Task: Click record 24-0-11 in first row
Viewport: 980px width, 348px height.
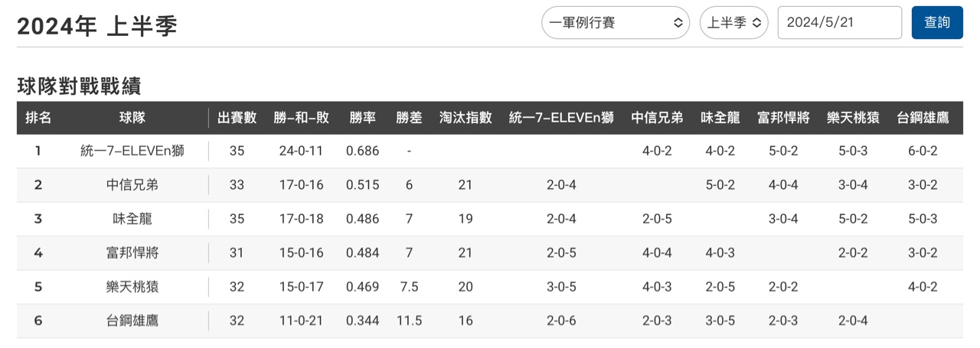Action: click(302, 151)
